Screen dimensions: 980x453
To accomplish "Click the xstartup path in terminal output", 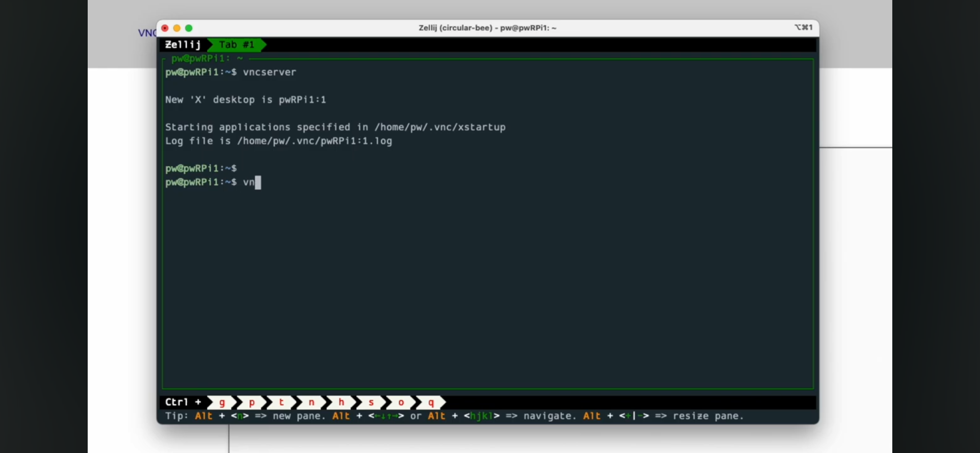I will (440, 127).
